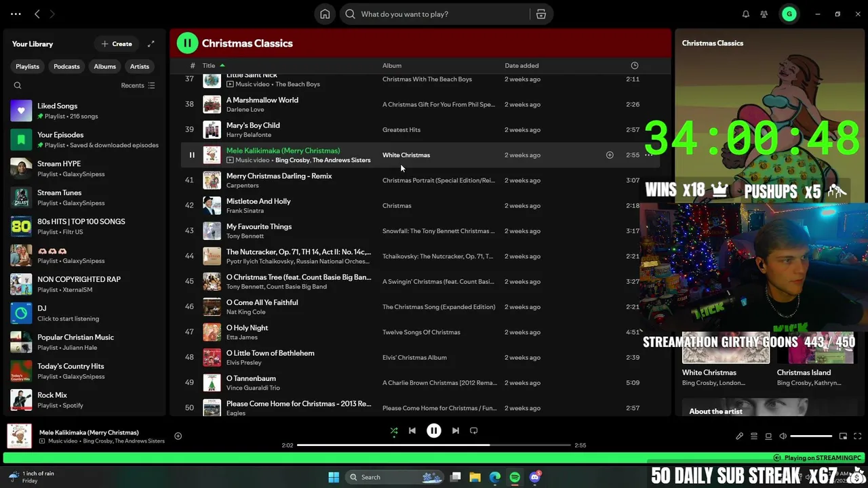Select the Playlists filter chip
Viewport: 868px width, 488px height.
click(x=28, y=66)
